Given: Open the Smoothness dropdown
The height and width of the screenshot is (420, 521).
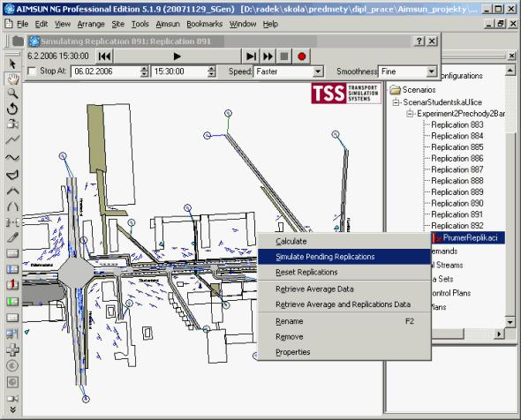Looking at the screenshot, I should tap(431, 71).
